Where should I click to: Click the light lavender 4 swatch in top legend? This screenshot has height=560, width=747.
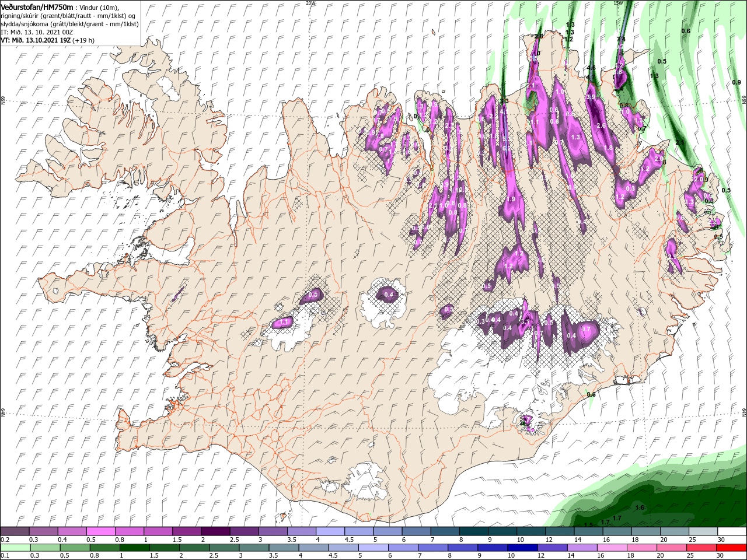tap(330, 531)
